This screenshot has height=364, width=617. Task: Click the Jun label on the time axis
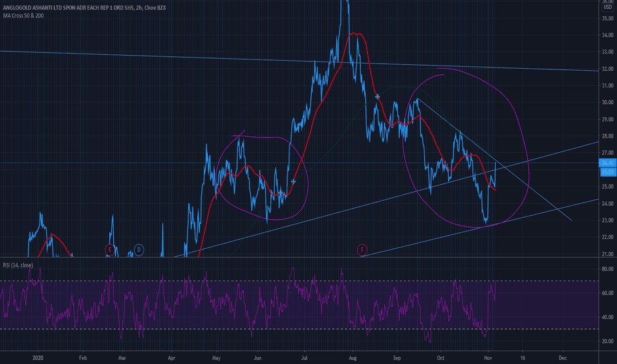coord(258,357)
